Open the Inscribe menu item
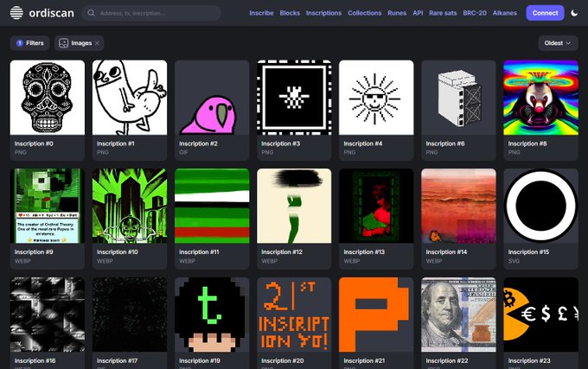 click(261, 13)
